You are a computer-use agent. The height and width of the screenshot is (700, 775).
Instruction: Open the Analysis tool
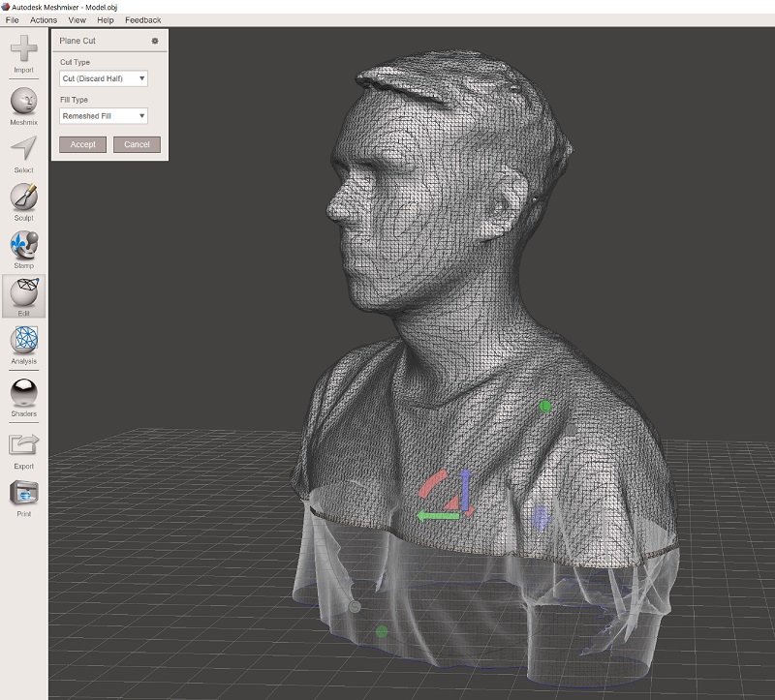coord(23,340)
